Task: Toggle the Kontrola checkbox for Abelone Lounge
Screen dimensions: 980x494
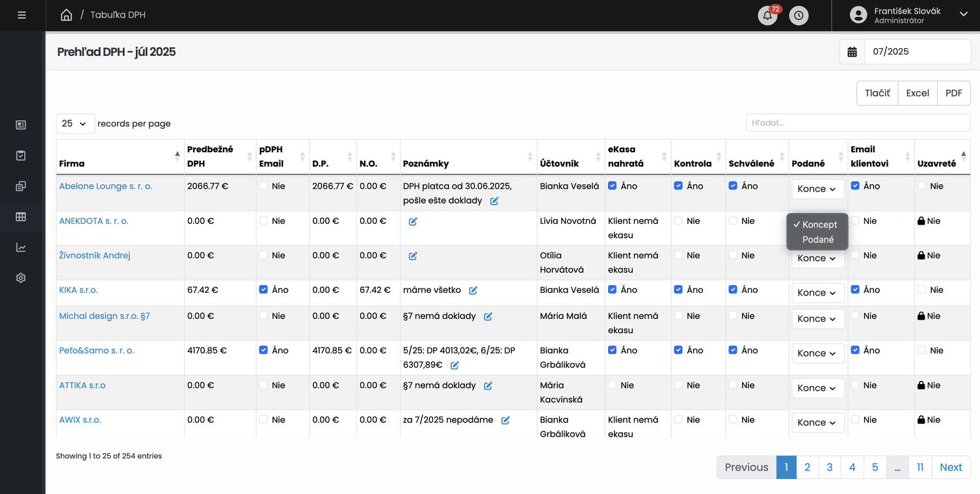Action: 678,185
